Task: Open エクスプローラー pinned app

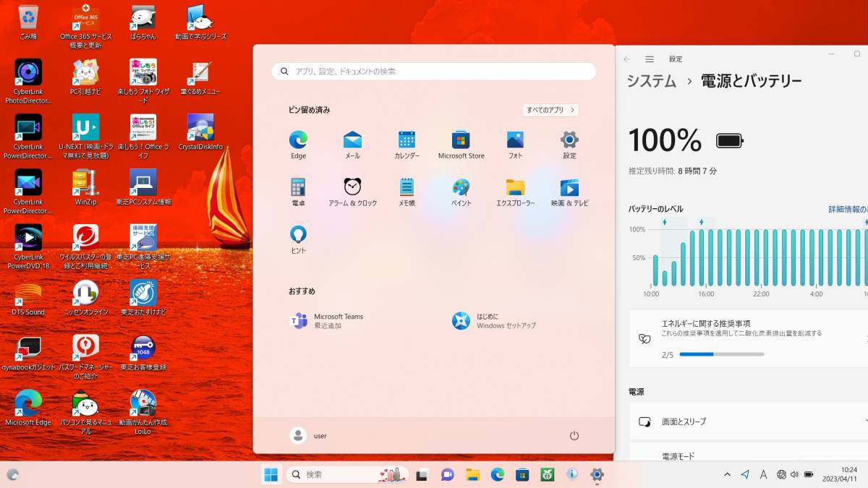Action: (x=515, y=193)
